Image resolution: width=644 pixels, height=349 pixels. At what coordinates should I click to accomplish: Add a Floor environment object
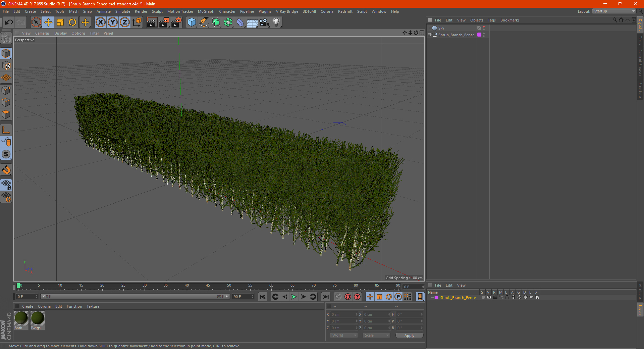pyautogui.click(x=252, y=22)
